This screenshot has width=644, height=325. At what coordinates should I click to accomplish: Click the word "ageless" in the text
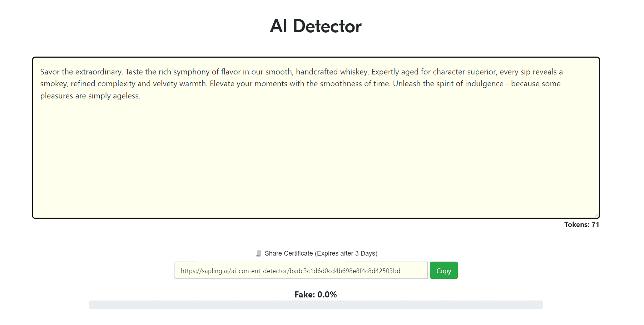click(x=126, y=96)
